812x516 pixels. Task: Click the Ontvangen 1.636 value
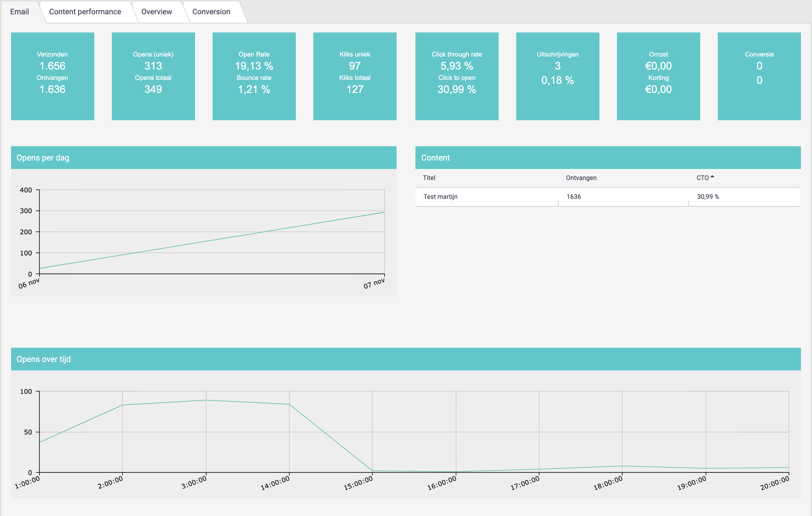[53, 89]
